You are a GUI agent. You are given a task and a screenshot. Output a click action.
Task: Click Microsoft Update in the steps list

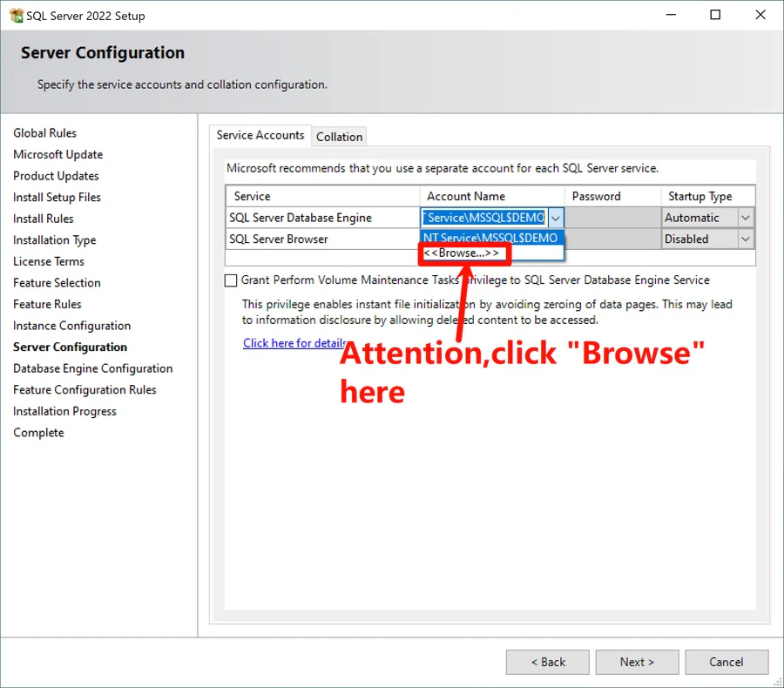(x=58, y=154)
